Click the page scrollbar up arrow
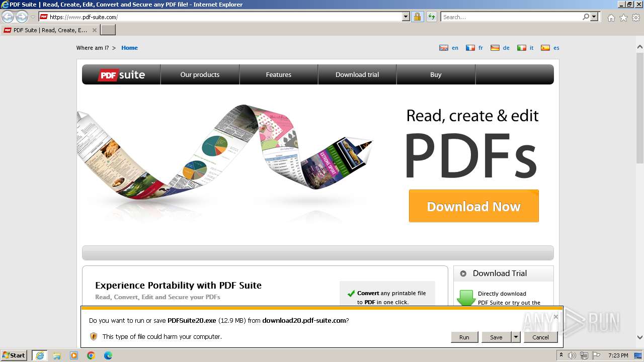Screen dimensions: 644x362 pyautogui.click(x=640, y=47)
